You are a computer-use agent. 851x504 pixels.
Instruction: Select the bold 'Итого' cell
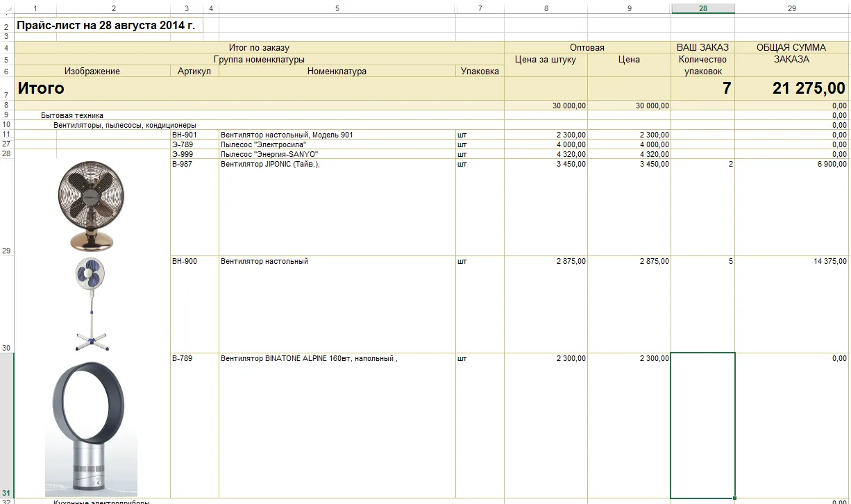tap(259, 88)
